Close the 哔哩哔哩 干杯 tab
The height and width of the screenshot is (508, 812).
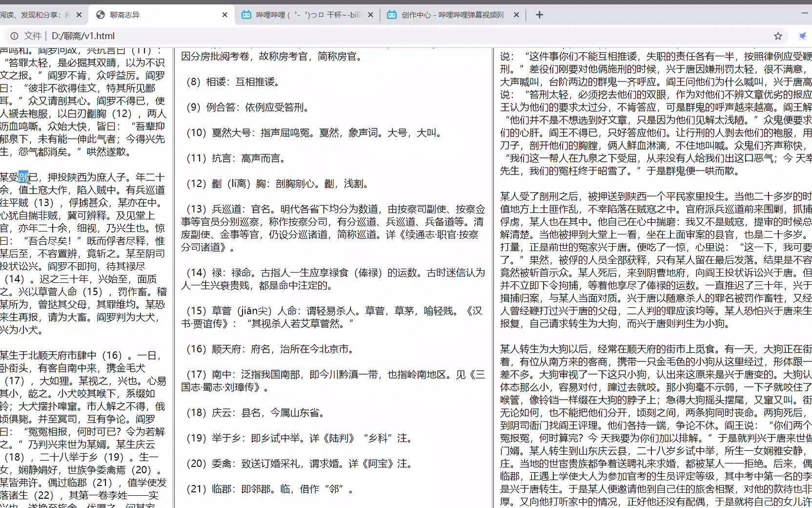(x=370, y=15)
